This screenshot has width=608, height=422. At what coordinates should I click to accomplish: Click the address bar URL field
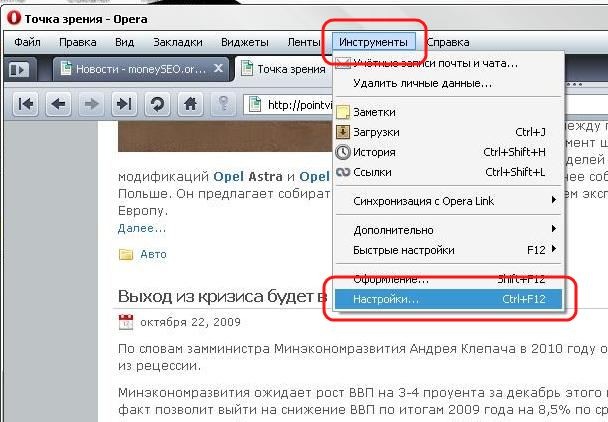point(289,104)
